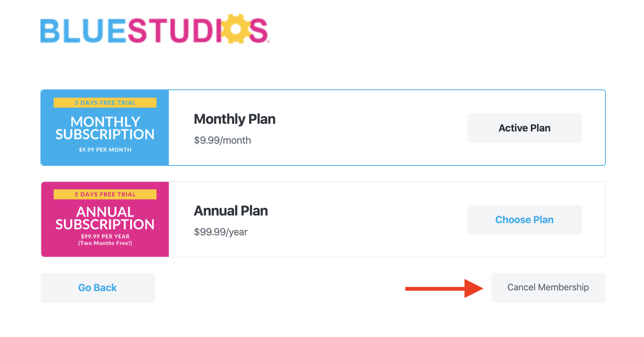Click the $99.99/year price text
This screenshot has width=644, height=337.
point(221,232)
